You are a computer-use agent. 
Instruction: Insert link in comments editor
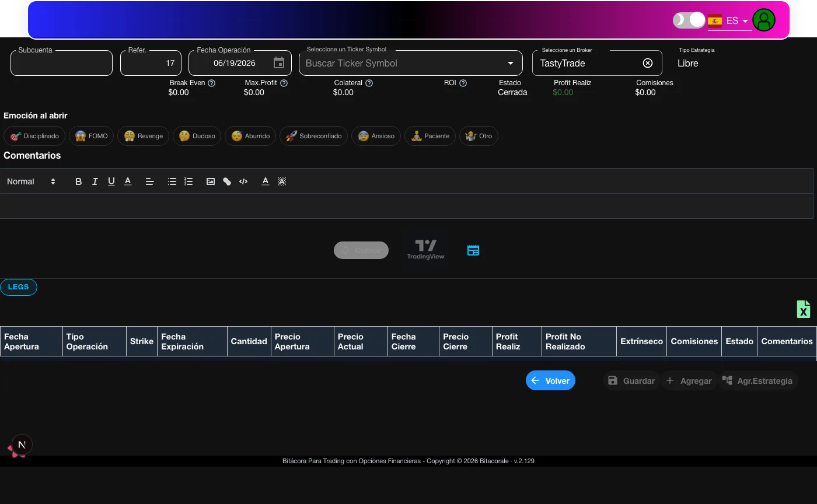pyautogui.click(x=227, y=181)
